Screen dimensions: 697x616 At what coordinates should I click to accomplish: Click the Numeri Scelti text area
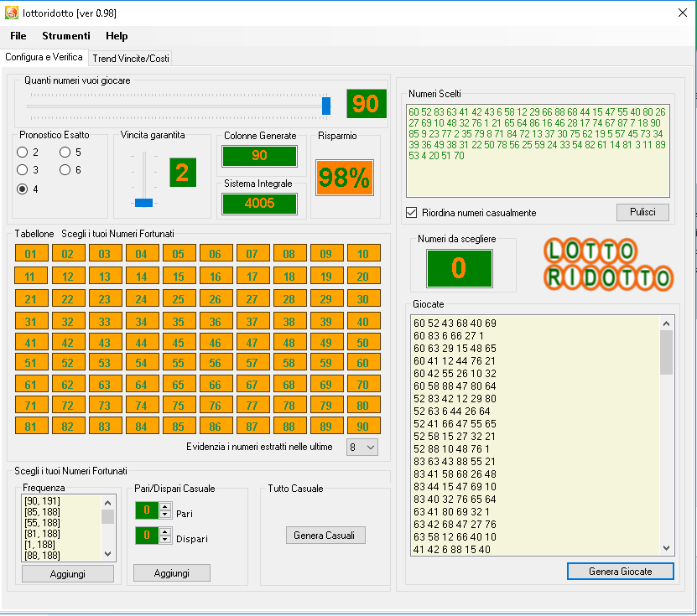pos(538,151)
